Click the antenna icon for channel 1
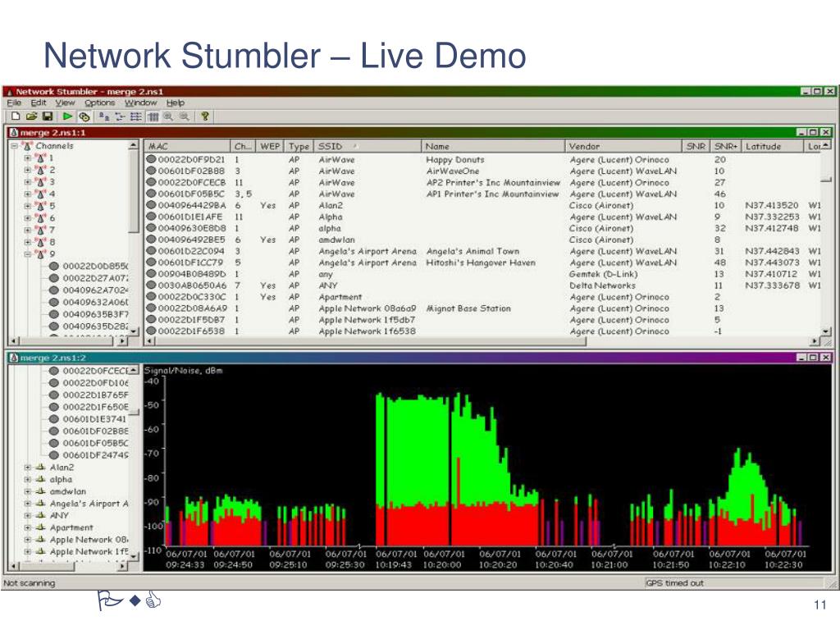840x630 pixels. [40, 158]
